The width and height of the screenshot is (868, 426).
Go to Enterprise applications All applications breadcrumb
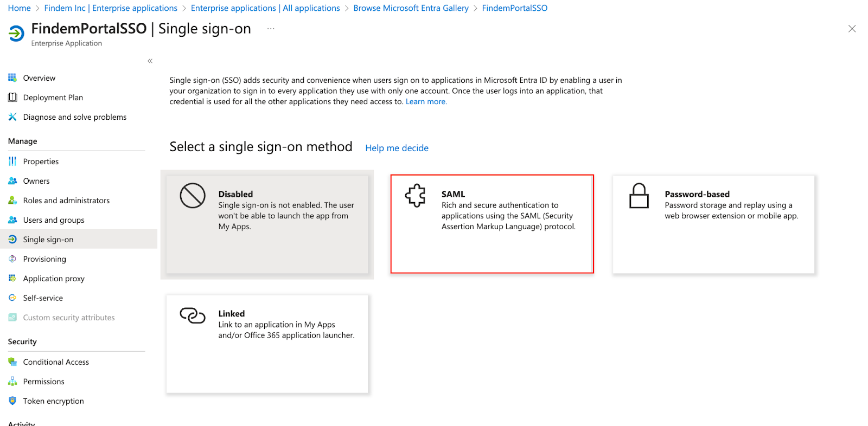tap(265, 8)
